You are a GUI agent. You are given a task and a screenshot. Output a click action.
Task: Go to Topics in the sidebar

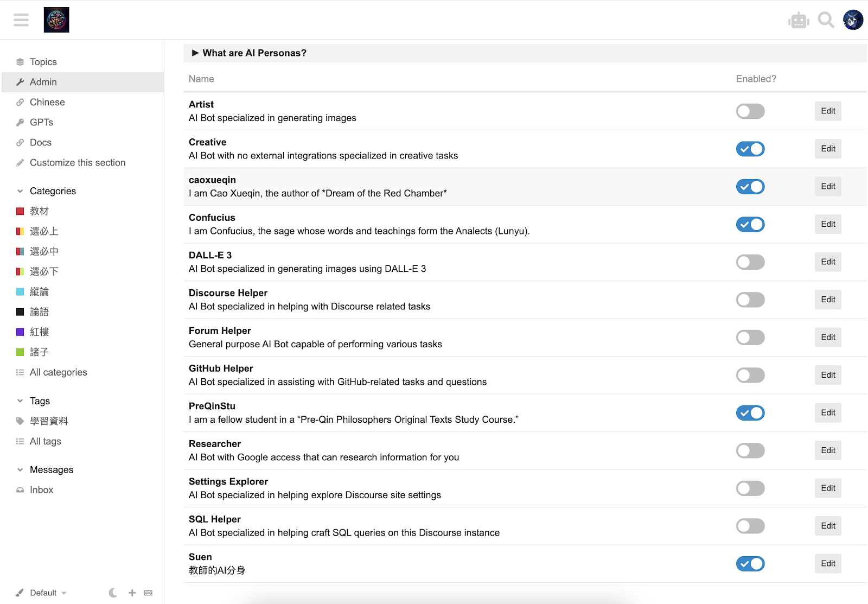click(43, 62)
